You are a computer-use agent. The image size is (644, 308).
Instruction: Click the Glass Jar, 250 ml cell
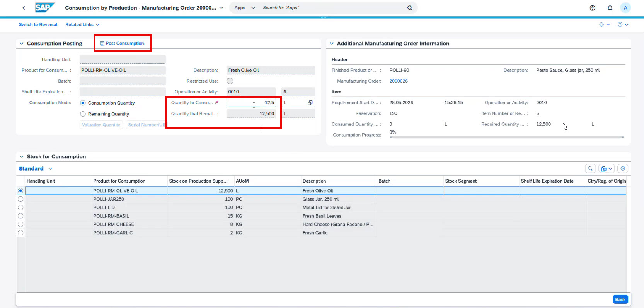click(339, 199)
